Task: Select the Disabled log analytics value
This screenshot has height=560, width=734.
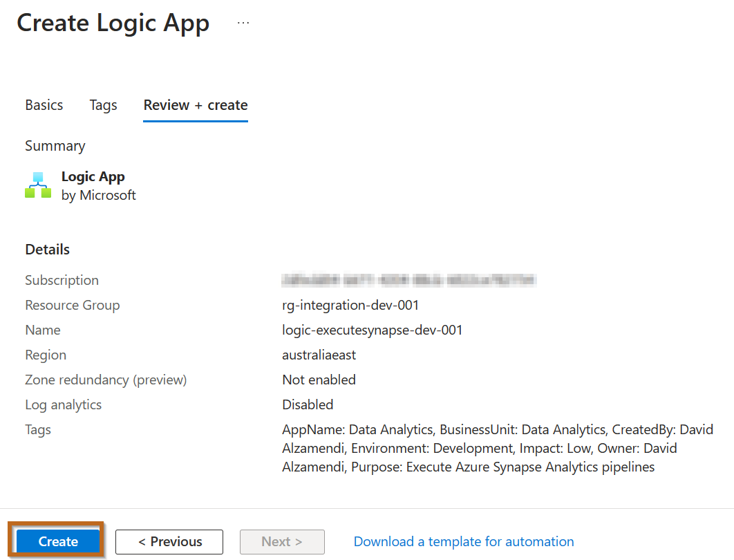Action: click(308, 404)
